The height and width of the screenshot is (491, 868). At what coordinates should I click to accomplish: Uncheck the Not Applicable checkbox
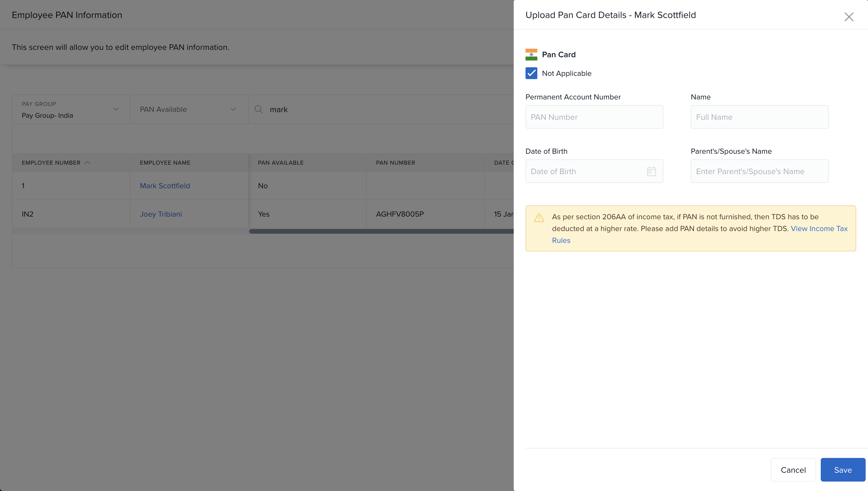[x=531, y=73]
